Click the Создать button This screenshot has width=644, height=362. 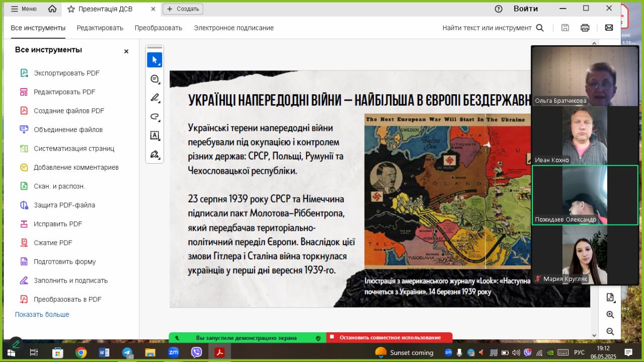pos(183,9)
